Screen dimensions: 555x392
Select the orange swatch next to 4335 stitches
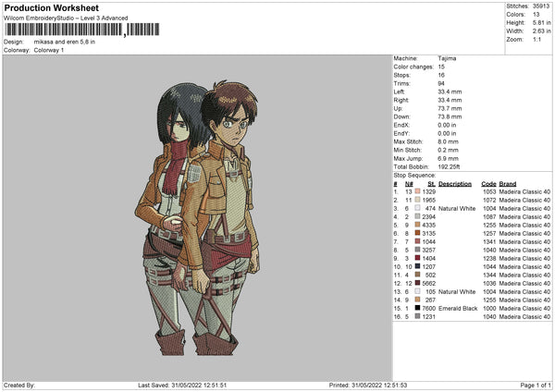click(x=418, y=225)
